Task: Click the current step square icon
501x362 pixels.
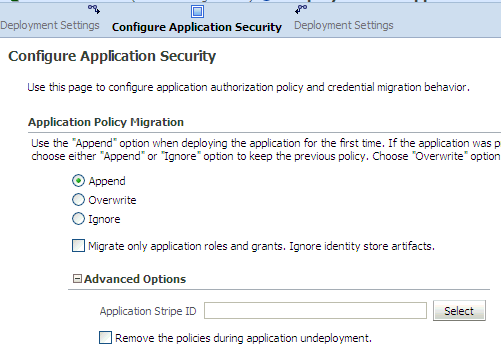Action: click(x=197, y=12)
